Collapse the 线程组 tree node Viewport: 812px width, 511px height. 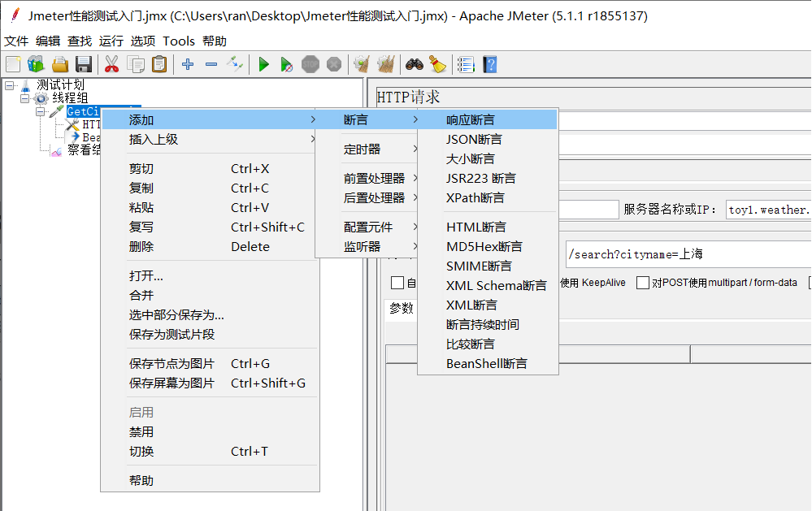25,98
